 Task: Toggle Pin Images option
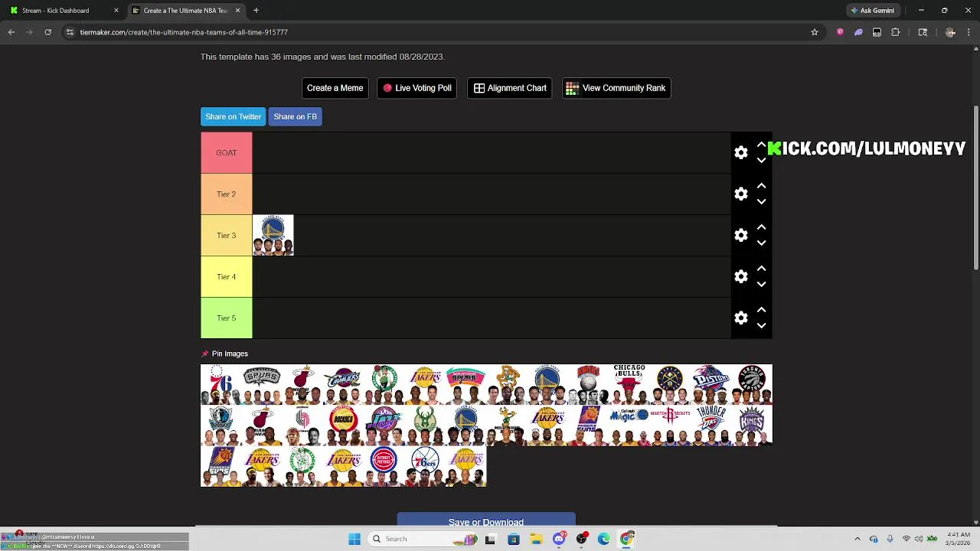[225, 354]
